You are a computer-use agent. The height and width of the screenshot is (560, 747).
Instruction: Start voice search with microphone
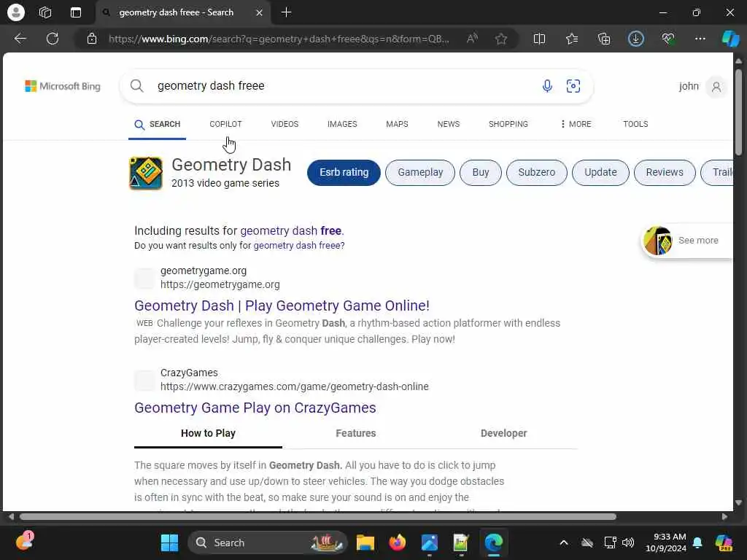click(547, 86)
